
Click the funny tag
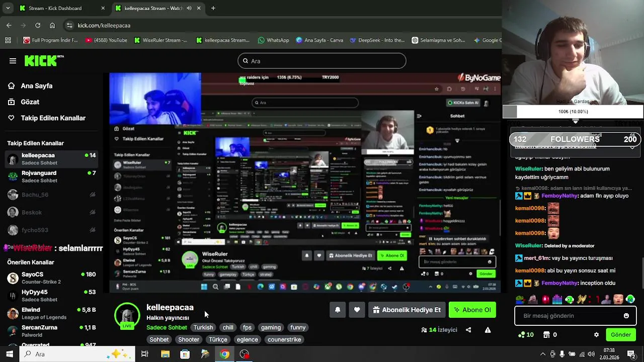click(x=298, y=327)
